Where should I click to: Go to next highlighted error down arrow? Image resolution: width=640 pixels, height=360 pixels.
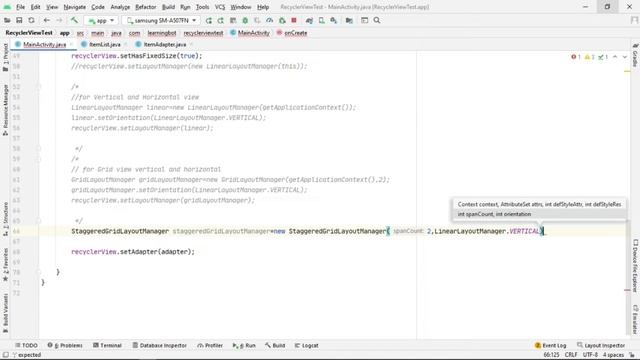624,57
